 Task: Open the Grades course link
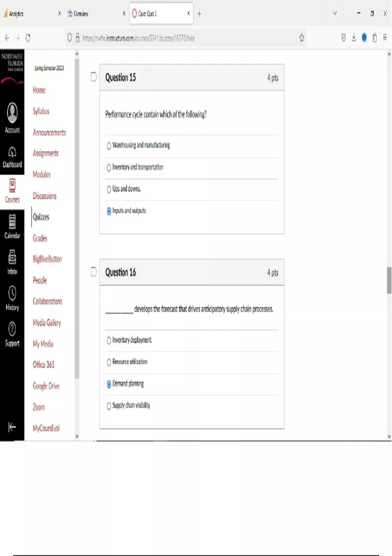pos(40,238)
